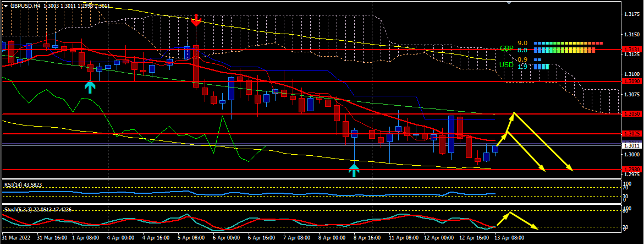Click the 1.3000 price axis label
The width and height of the screenshot is (644, 245).
(632, 155)
